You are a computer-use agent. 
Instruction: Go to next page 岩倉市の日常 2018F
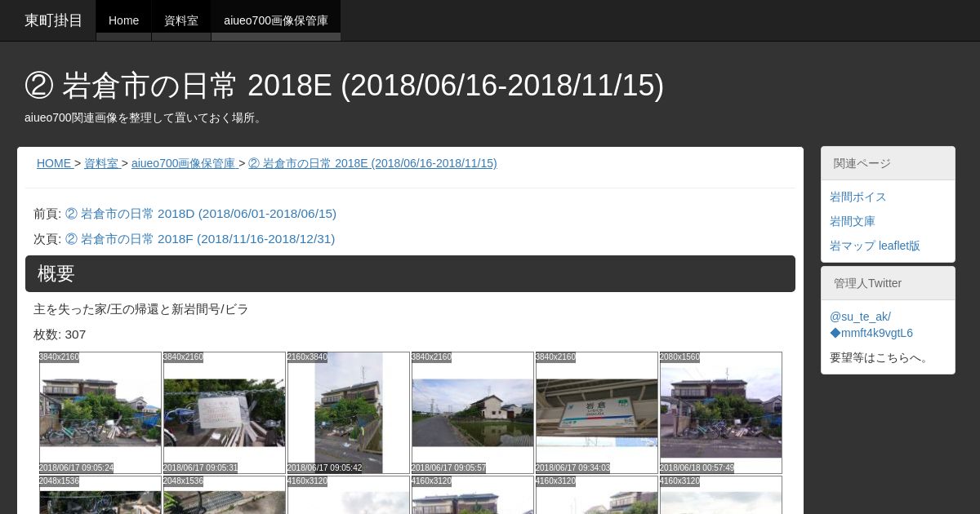tap(200, 239)
